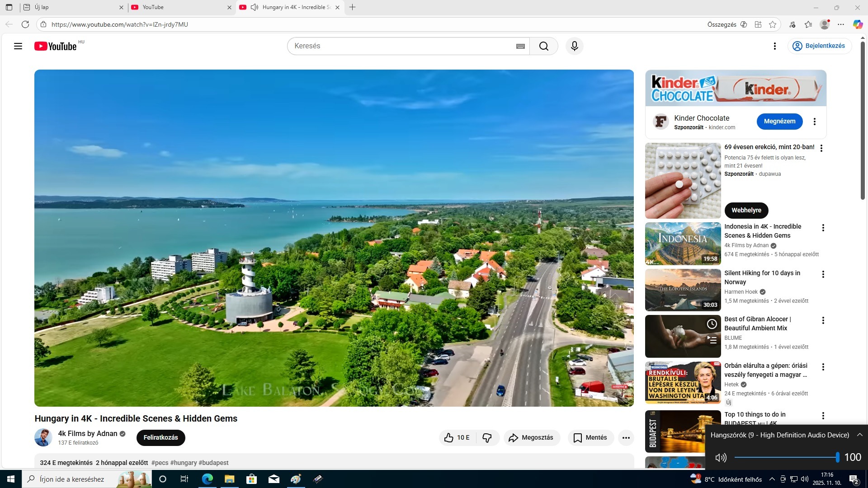Dislike the video with thumbs-down
Image resolution: width=868 pixels, height=488 pixels.
[487, 437]
